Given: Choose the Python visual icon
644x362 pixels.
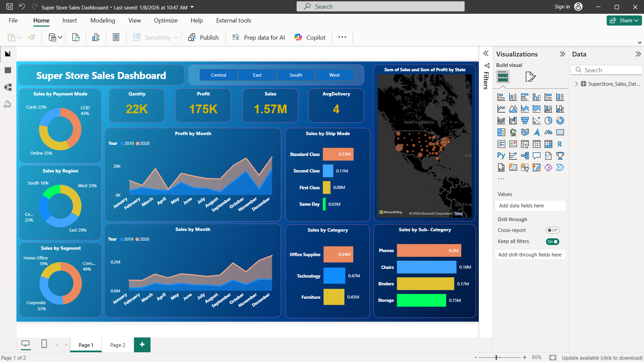Looking at the screenshot, I should (x=501, y=156).
